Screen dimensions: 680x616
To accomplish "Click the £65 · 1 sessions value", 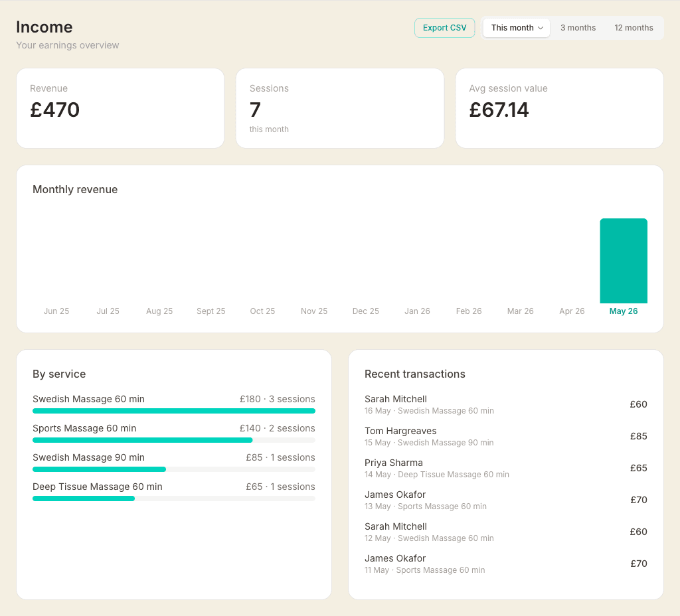I will pos(280,487).
